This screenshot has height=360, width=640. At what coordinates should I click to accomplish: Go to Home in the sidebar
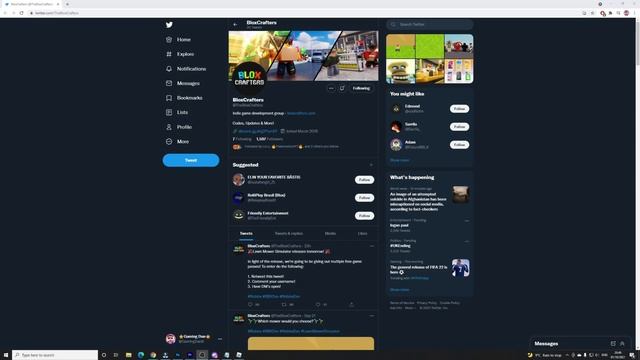(x=178, y=40)
